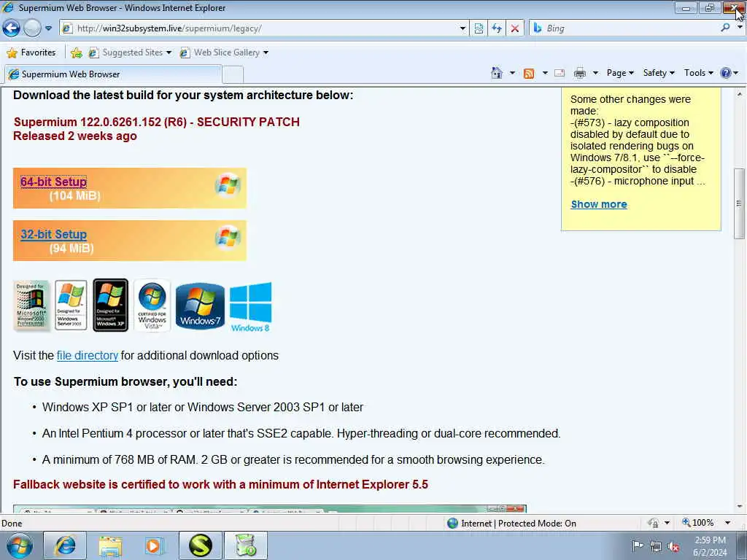Screen dimensions: 747x560
Task: Toggle Compatibility View icon
Action: [x=479, y=28]
